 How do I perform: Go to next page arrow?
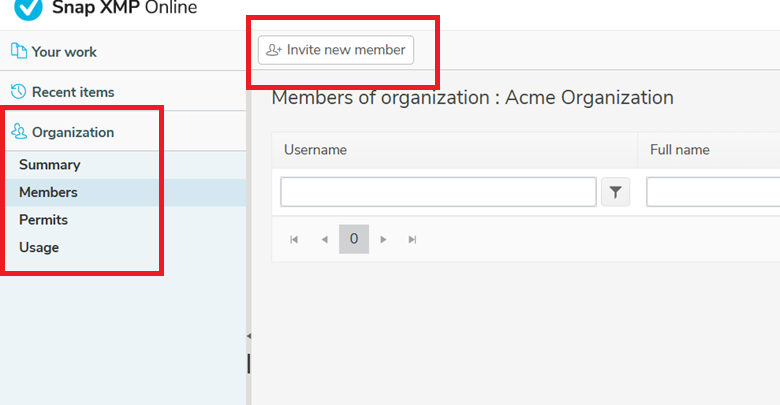click(383, 240)
